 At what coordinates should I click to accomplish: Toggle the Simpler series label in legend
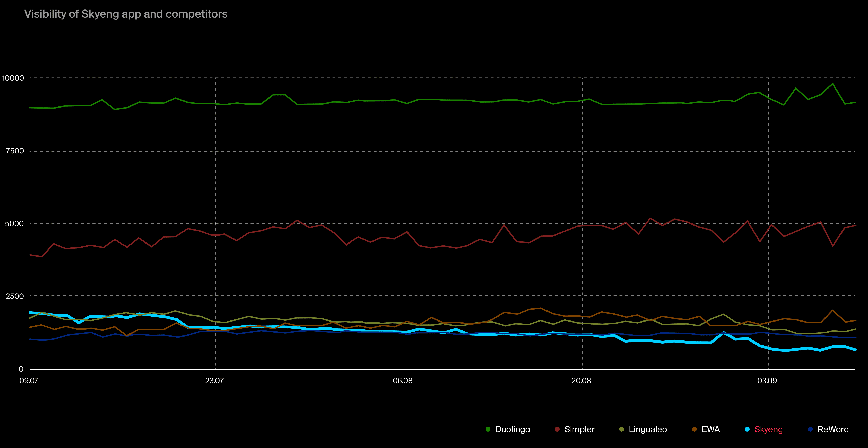pyautogui.click(x=579, y=429)
